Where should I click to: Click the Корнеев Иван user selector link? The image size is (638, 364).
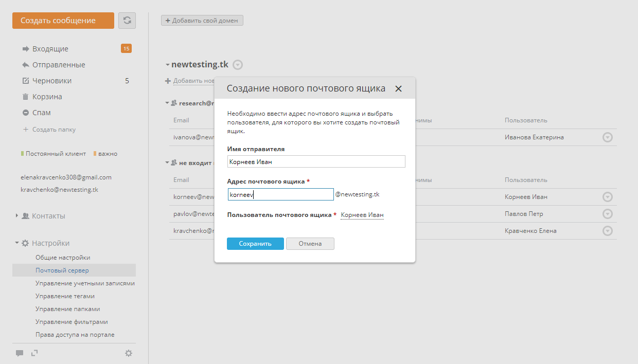(x=362, y=215)
